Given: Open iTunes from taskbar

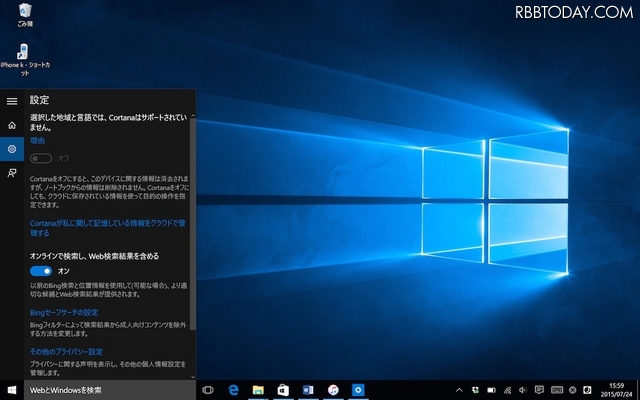Looking at the screenshot, I should click(333, 390).
